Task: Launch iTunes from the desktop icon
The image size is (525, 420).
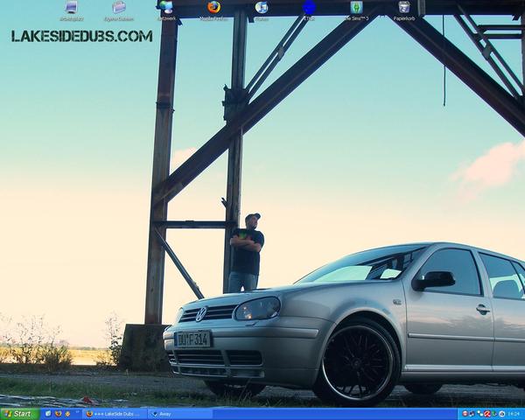Action: tap(261, 11)
